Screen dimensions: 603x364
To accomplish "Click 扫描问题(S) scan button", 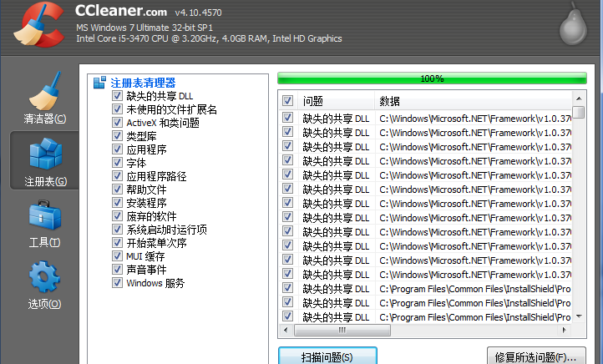I will (x=327, y=356).
